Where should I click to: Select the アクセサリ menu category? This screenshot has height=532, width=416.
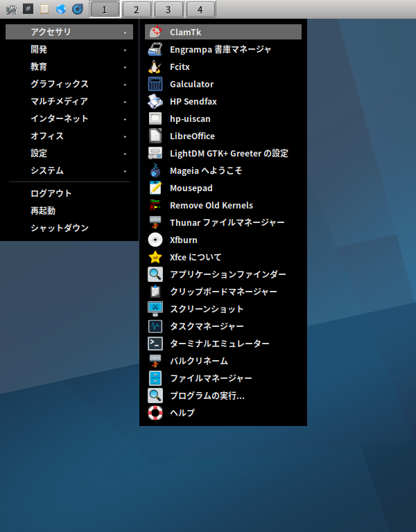(69, 32)
